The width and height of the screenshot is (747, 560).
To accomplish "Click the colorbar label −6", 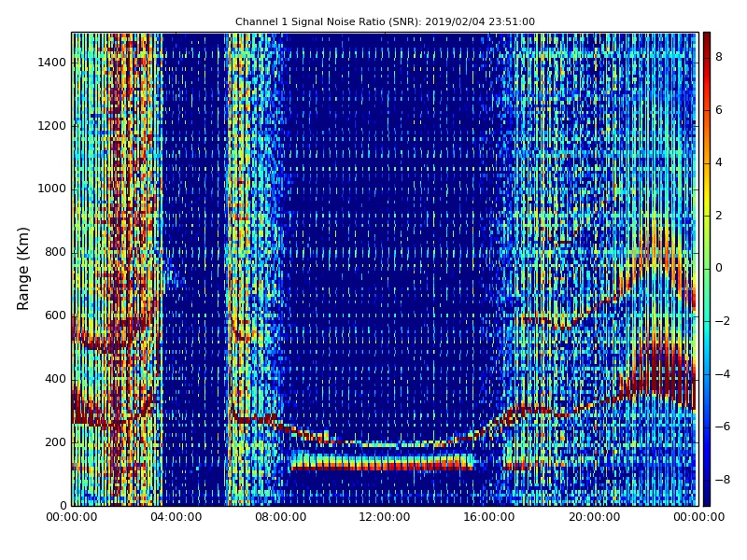I will [x=723, y=427].
